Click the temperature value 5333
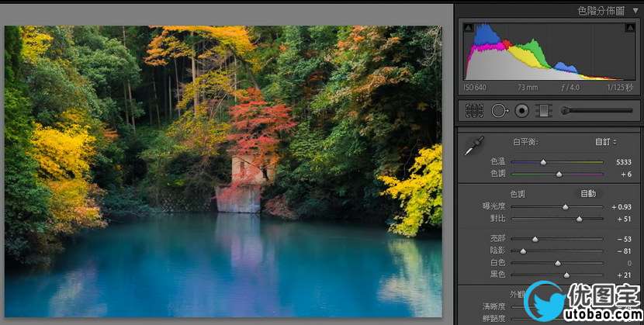 tap(624, 162)
